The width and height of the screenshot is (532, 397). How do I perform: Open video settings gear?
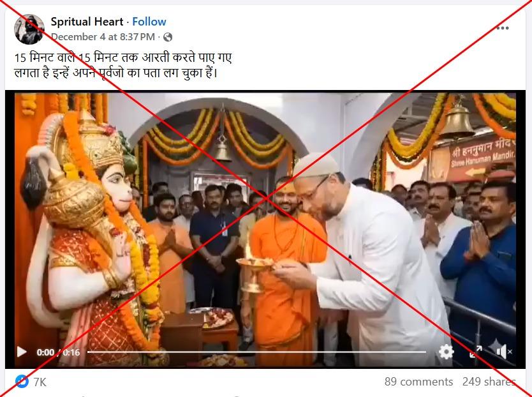446,352
